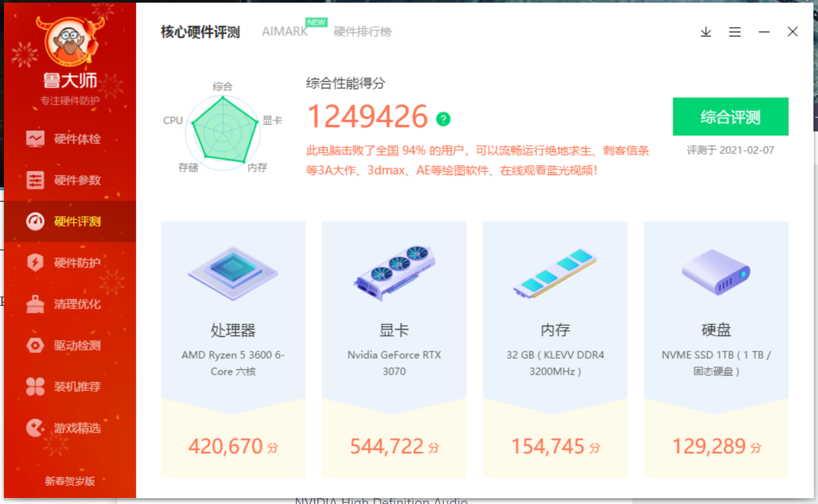Click the 内存 card title
The height and width of the screenshot is (504, 818).
click(556, 330)
